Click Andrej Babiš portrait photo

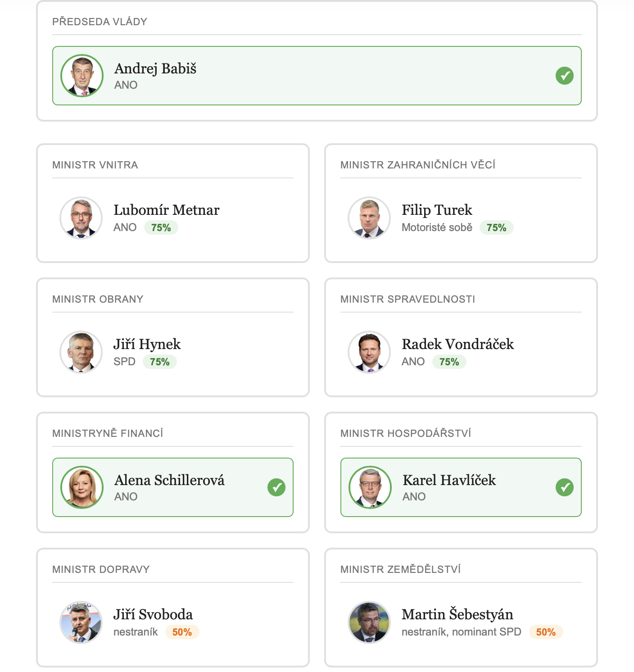pyautogui.click(x=82, y=76)
